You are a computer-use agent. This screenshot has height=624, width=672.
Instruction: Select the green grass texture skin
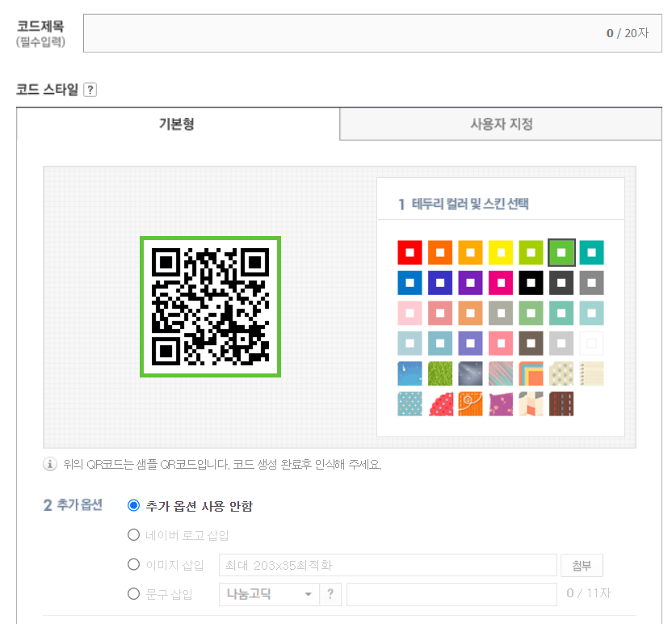pos(440,373)
